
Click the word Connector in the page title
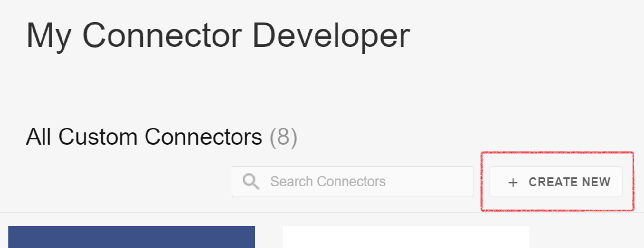pyautogui.click(x=162, y=35)
